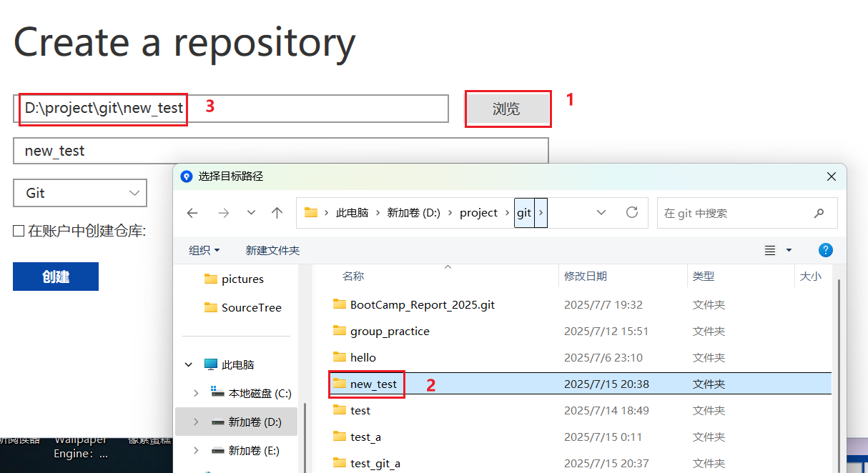Click the git breadcrumb segment
Viewport: 868px width, 473px height.
524,213
